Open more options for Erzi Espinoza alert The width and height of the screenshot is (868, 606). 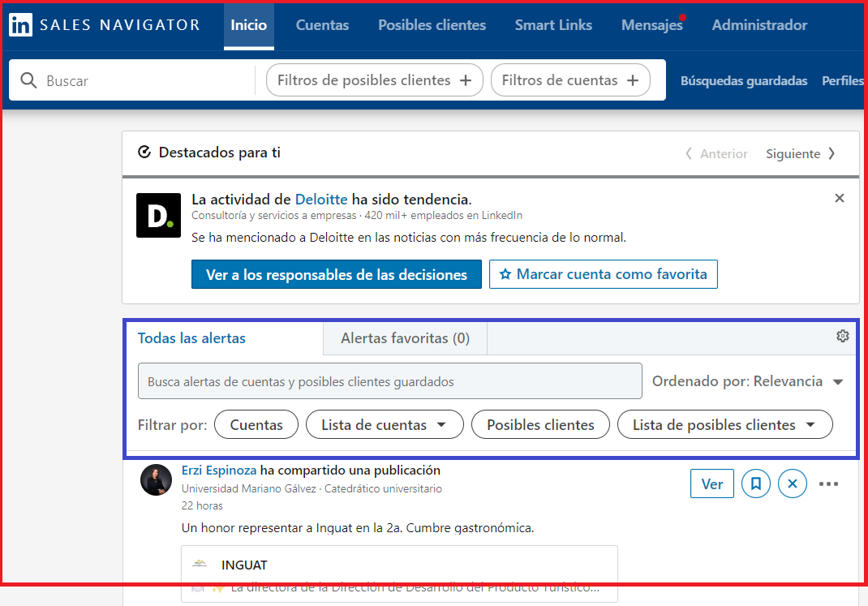pyautogui.click(x=829, y=484)
